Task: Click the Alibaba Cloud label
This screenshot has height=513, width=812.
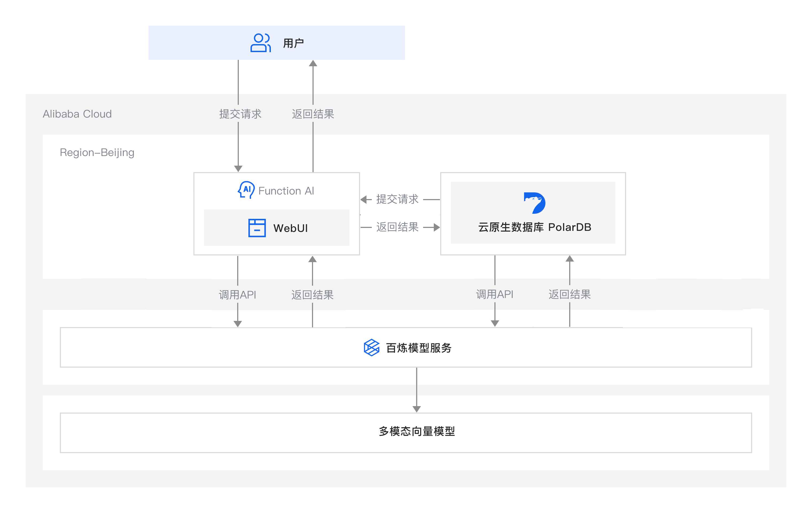Action: click(x=77, y=114)
